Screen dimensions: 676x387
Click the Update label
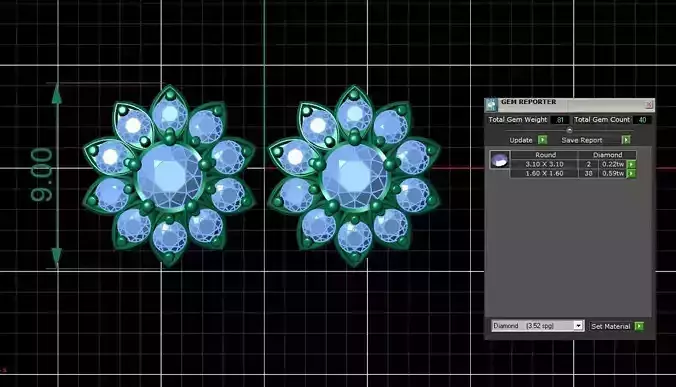pos(521,140)
